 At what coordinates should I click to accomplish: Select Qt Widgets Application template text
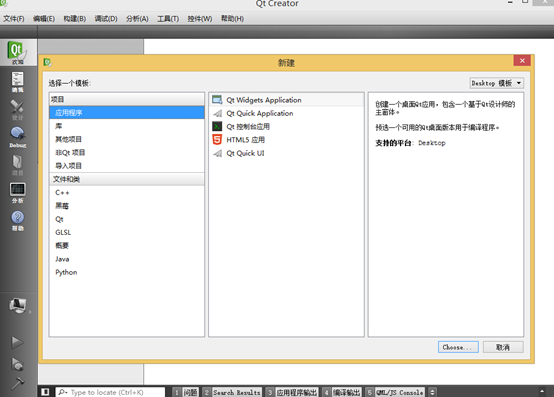264,100
